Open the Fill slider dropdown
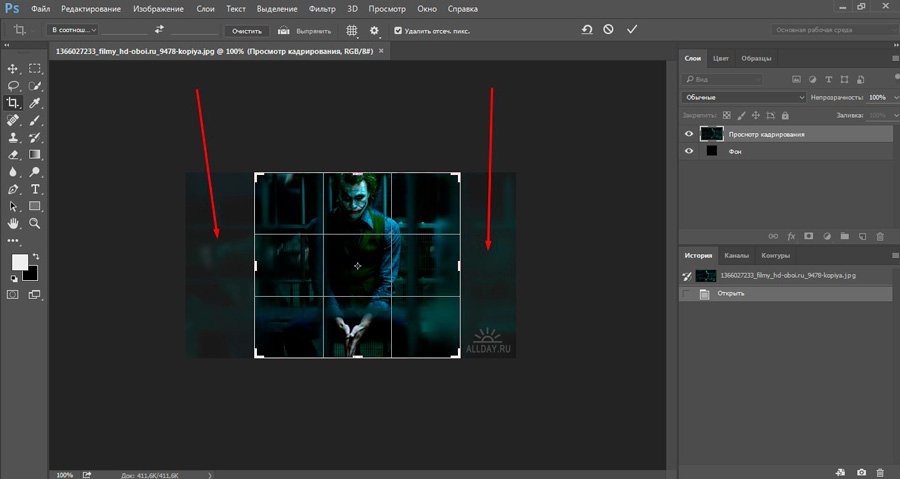 [895, 116]
